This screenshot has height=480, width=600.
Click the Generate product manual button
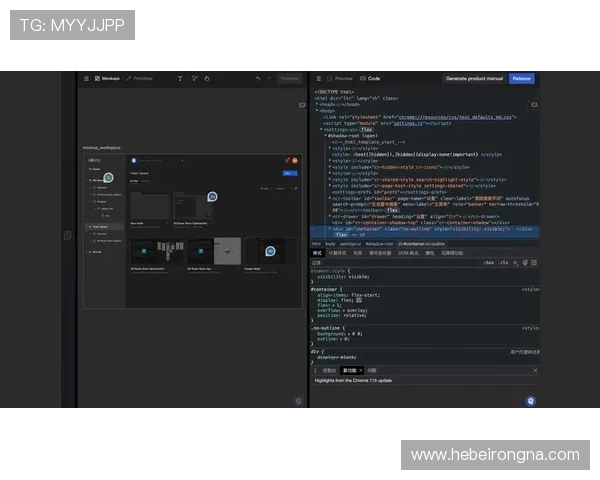coord(474,78)
